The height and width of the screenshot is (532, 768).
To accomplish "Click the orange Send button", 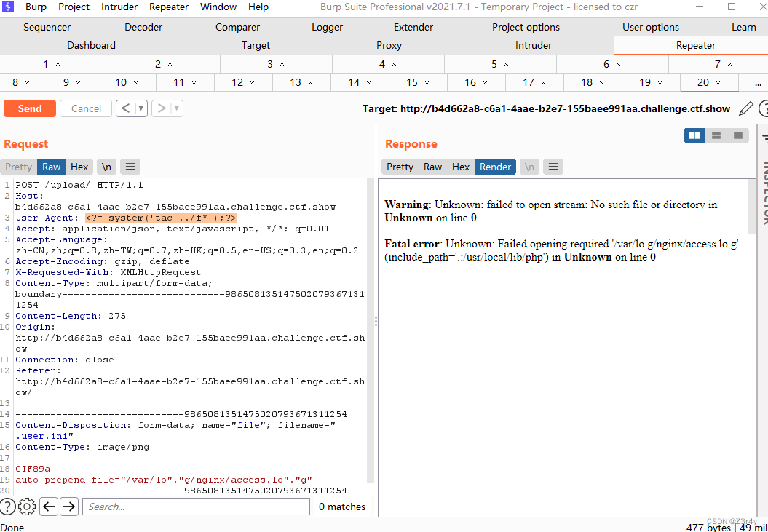I will pos(30,108).
